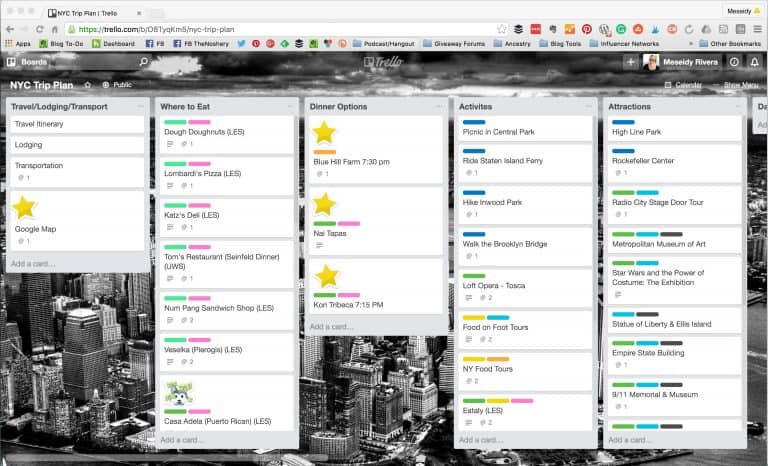Click the Trello logo in header

[x=384, y=62]
